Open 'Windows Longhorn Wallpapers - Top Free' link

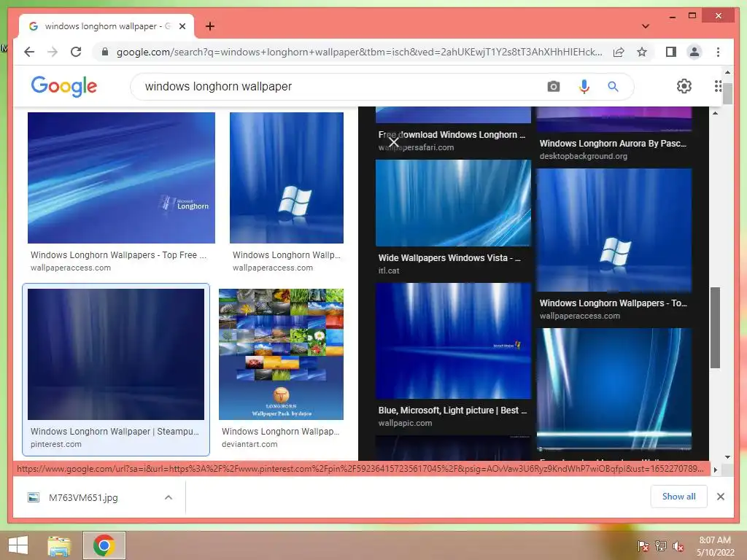(x=119, y=254)
